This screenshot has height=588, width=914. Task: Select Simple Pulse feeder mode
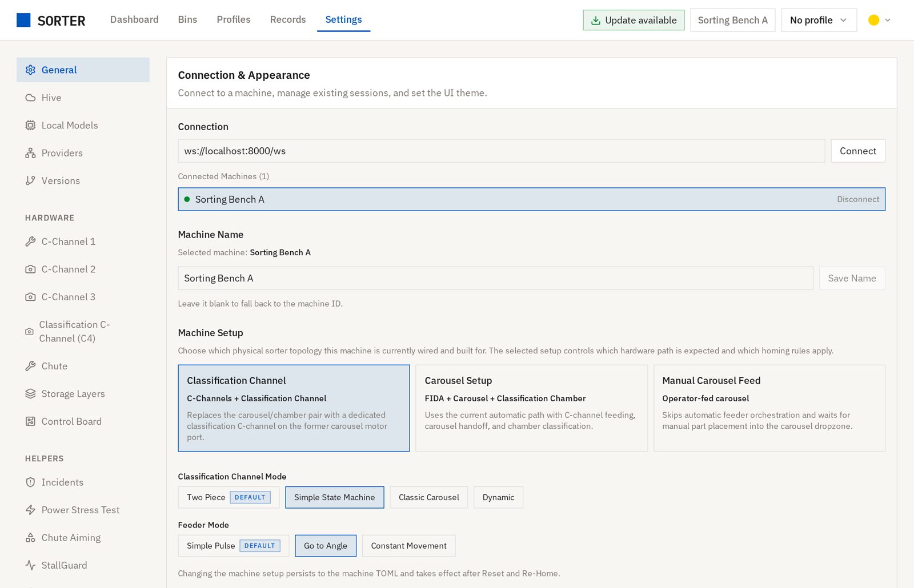234,546
